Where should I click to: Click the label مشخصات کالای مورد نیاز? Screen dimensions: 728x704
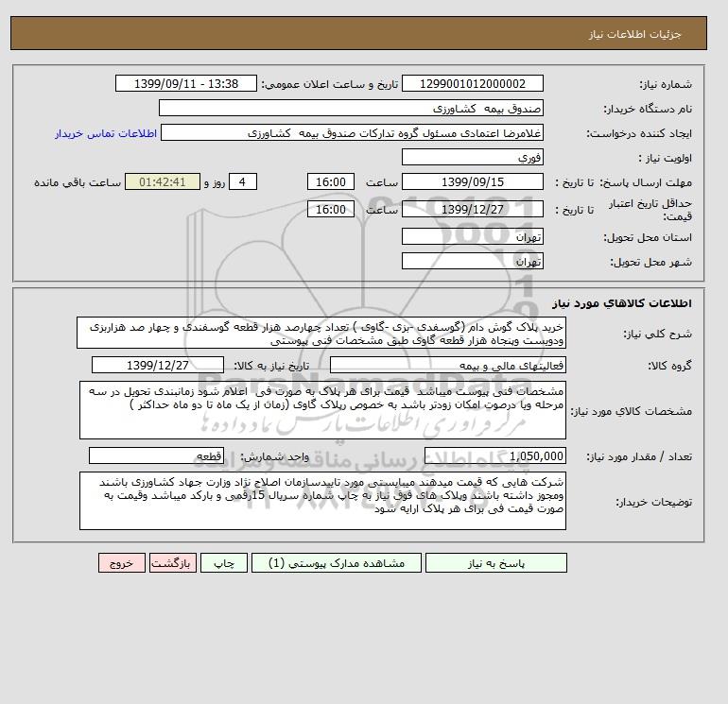631,411
